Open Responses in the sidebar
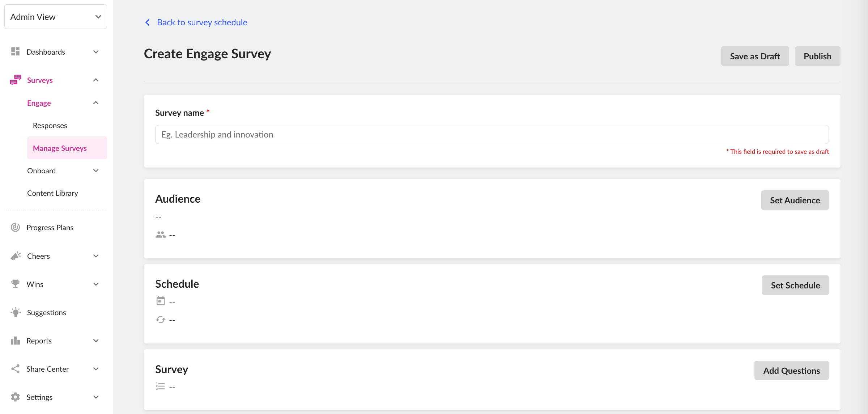The width and height of the screenshot is (868, 414). click(x=50, y=126)
